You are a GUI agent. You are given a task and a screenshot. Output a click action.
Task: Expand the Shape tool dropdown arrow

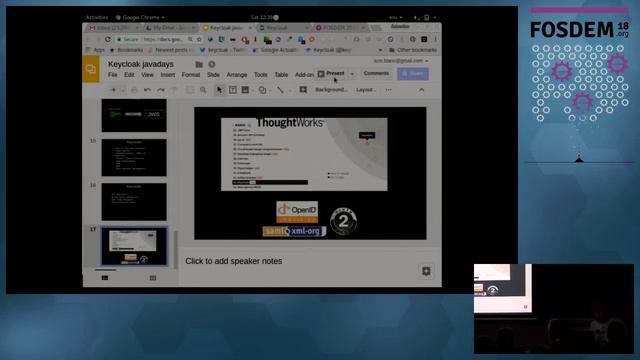click(x=270, y=90)
